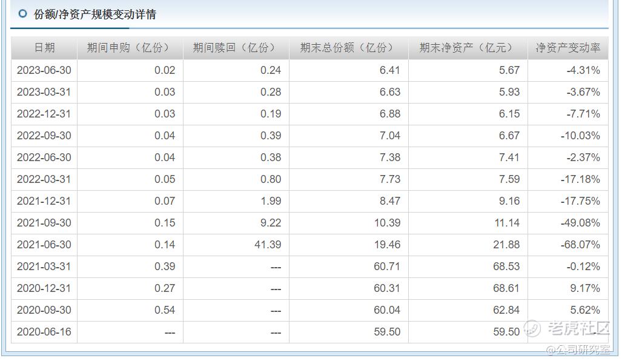Click the 期末净资产（亿元） column header
The width and height of the screenshot is (622, 364).
[468, 48]
